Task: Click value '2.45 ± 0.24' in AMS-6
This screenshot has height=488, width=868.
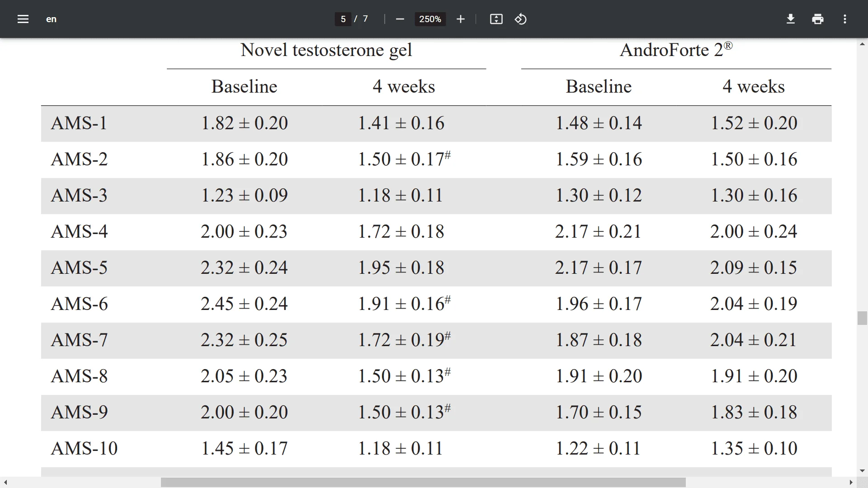Action: click(244, 304)
